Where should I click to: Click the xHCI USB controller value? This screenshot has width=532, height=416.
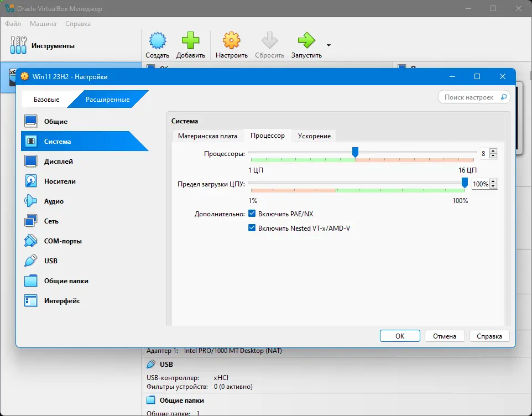(221, 378)
